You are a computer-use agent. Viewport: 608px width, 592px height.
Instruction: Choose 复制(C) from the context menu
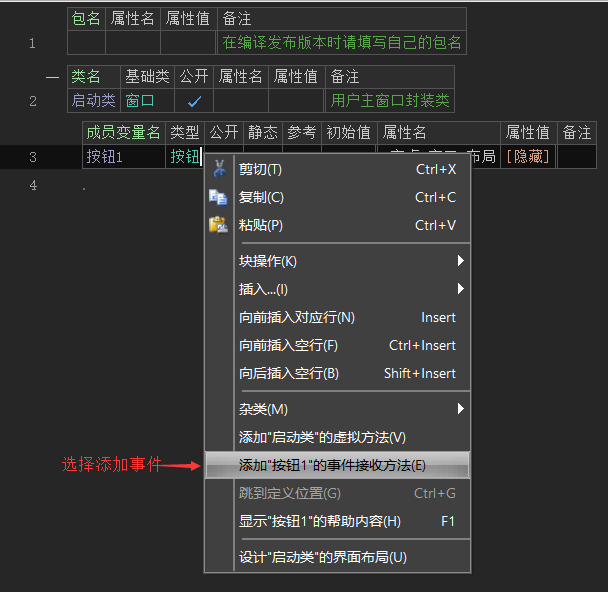coord(337,197)
